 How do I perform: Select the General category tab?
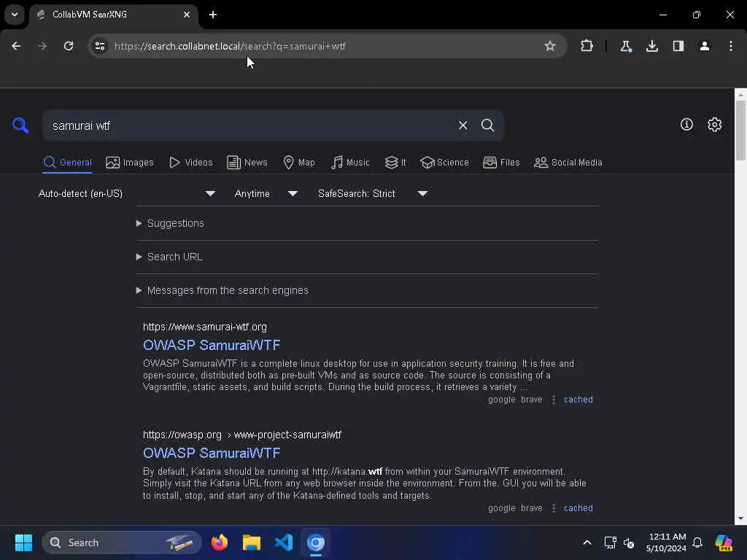click(x=67, y=163)
